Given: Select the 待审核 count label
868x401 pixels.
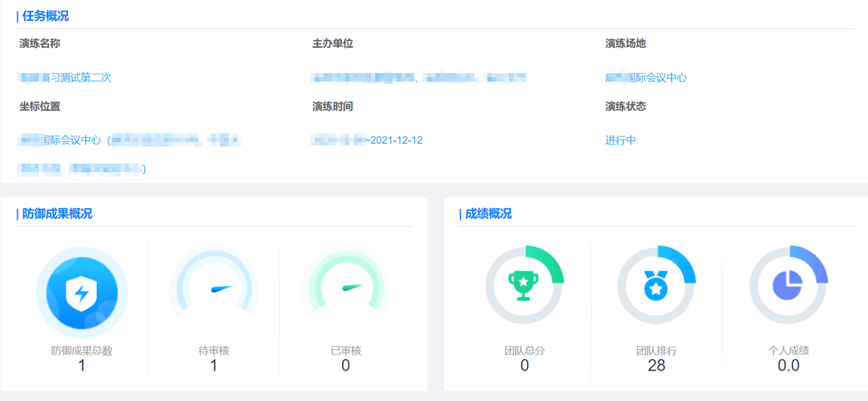Looking at the screenshot, I should pyautogui.click(x=213, y=350).
